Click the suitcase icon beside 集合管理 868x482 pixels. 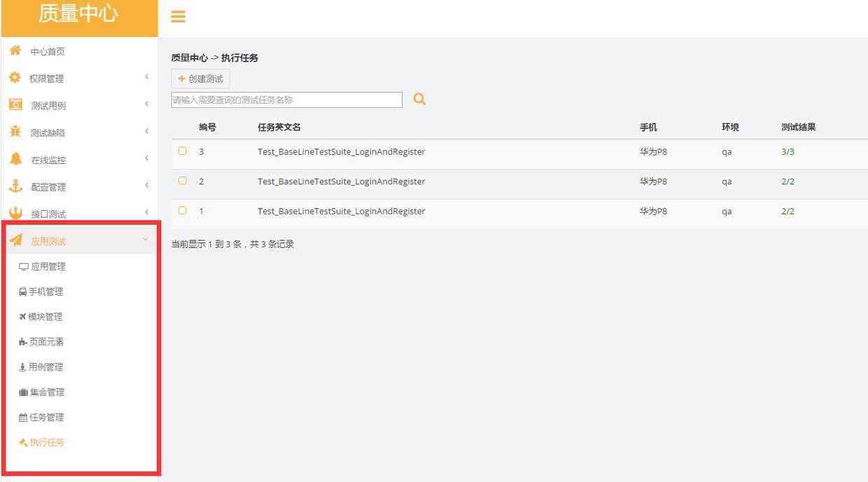coord(23,392)
